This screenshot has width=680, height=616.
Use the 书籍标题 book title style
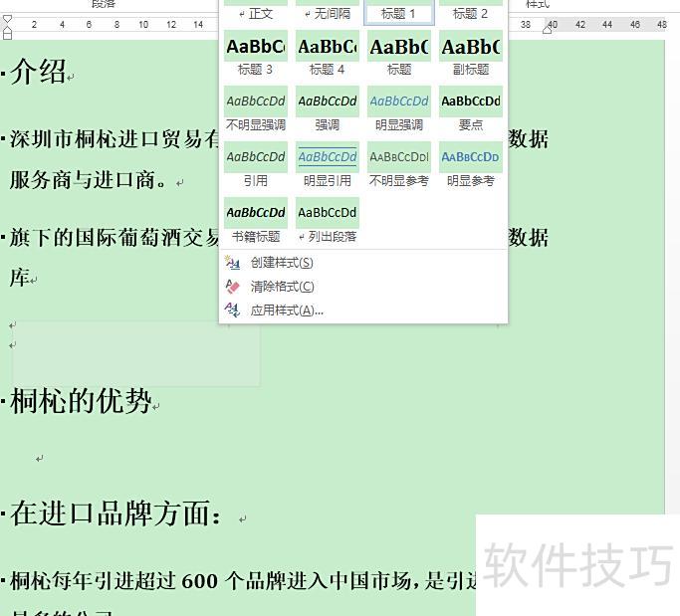[x=256, y=221]
